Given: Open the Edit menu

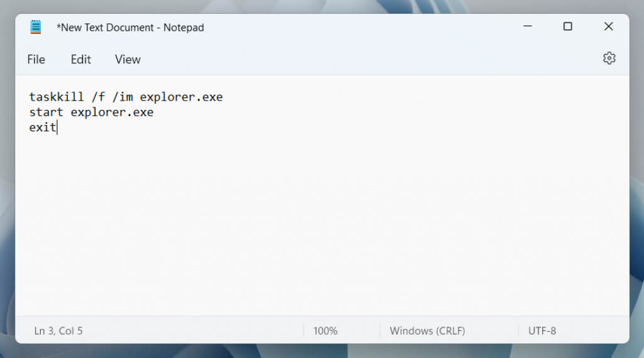Looking at the screenshot, I should [x=80, y=60].
